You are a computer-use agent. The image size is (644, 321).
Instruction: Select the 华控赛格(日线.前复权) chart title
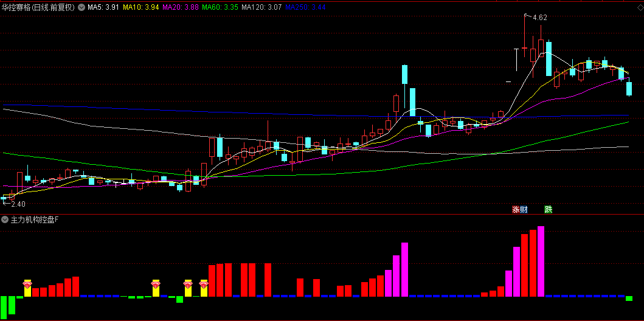click(39, 7)
